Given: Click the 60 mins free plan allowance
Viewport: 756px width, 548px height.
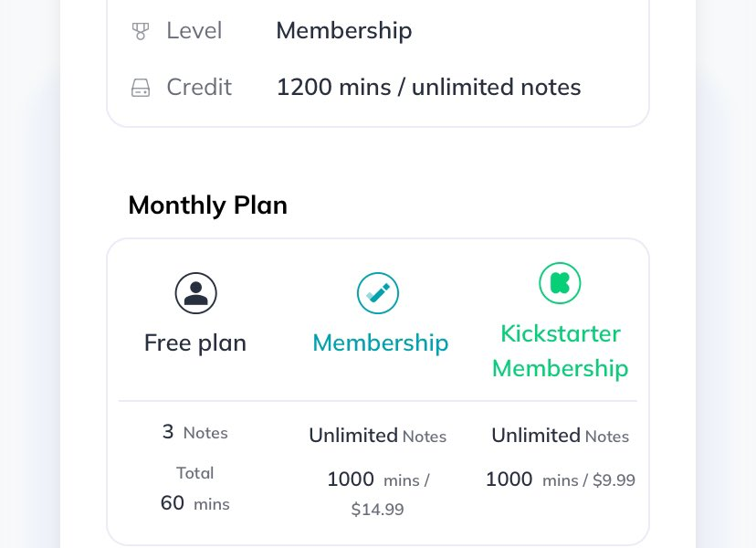Looking at the screenshot, I should point(195,503).
